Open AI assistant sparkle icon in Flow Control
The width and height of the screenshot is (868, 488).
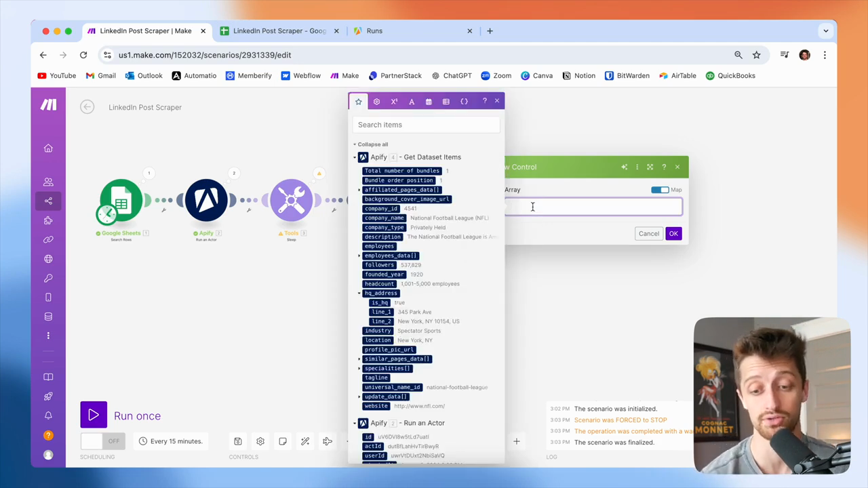[624, 167]
